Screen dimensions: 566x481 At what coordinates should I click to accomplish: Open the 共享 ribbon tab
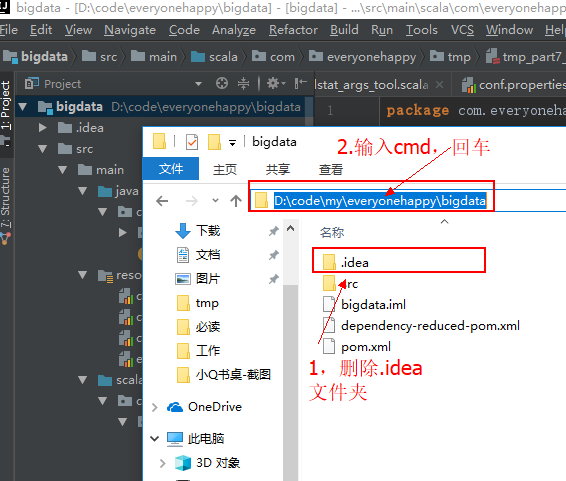coord(278,169)
